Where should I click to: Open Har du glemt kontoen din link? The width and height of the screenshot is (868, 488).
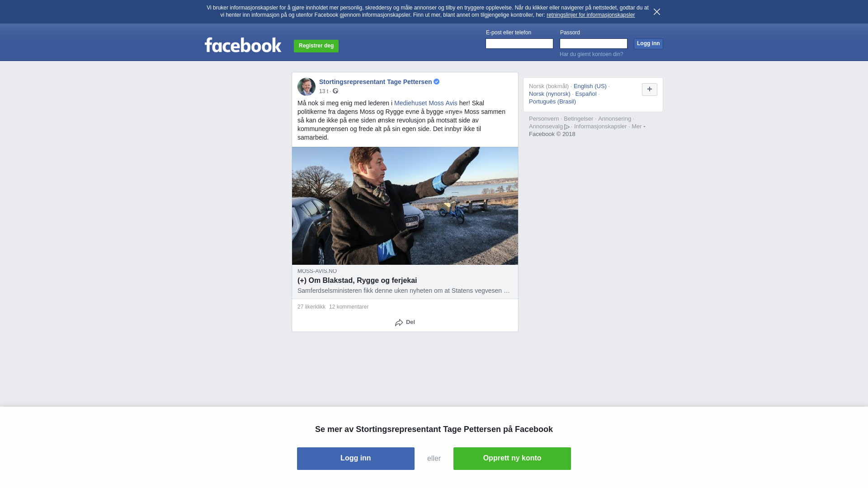point(591,54)
